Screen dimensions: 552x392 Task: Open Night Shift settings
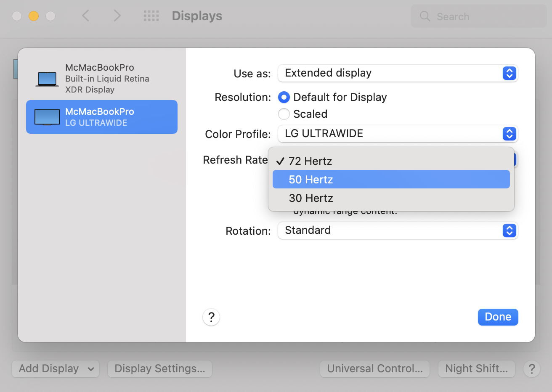pyautogui.click(x=476, y=369)
